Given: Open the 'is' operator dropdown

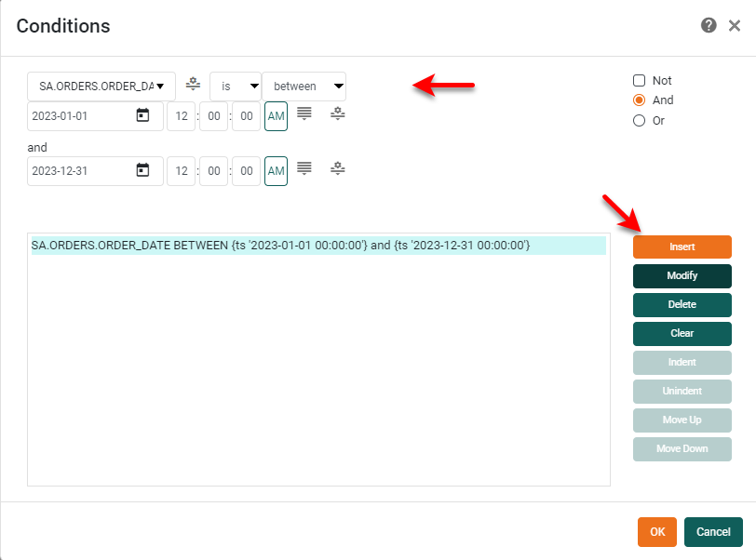Looking at the screenshot, I should (x=236, y=86).
